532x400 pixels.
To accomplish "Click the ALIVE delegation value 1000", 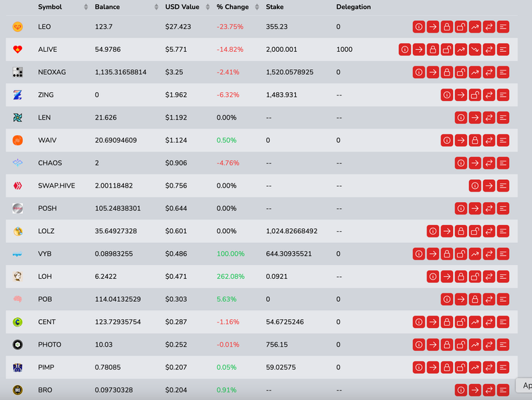I will pos(344,50).
